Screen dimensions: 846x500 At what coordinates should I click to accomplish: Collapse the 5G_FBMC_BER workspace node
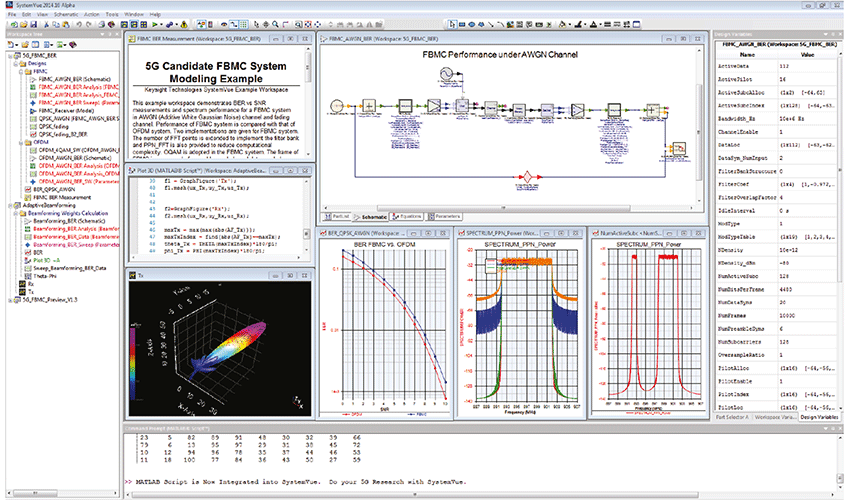(x=10, y=56)
